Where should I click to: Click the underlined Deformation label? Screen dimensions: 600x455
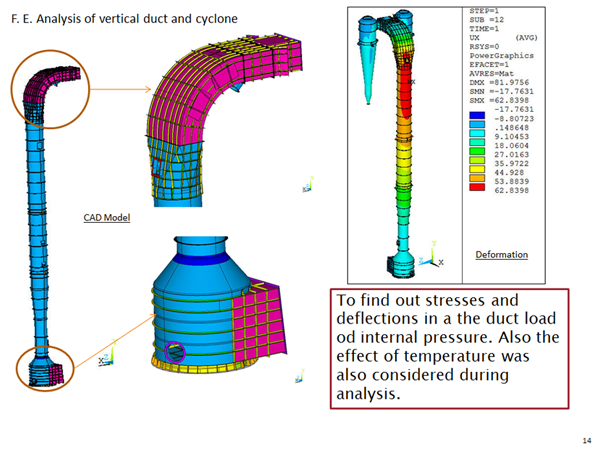(x=502, y=255)
